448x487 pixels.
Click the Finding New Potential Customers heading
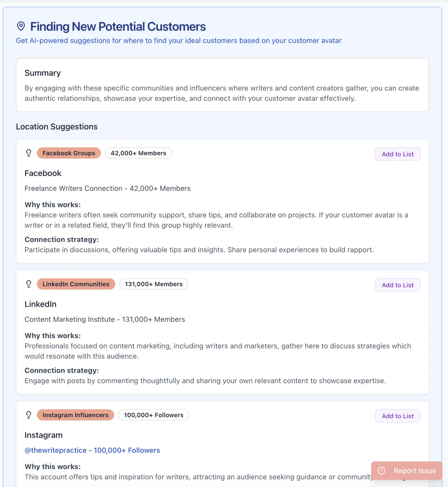click(x=118, y=26)
